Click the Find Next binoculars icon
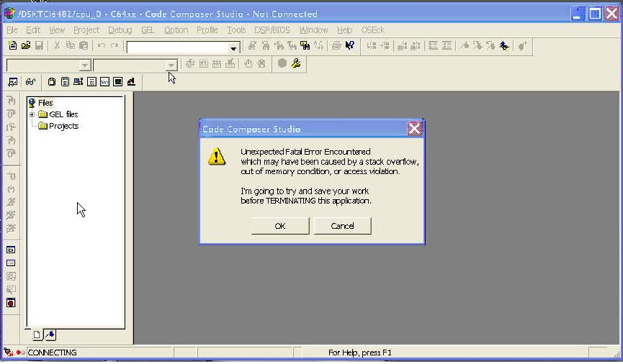The width and height of the screenshot is (623, 364). click(x=252, y=45)
